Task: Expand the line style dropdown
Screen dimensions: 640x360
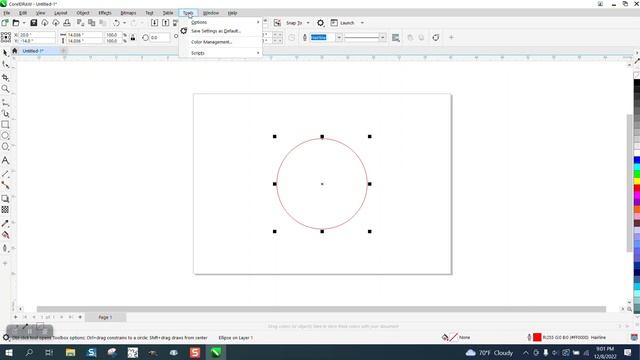Action: (382, 38)
